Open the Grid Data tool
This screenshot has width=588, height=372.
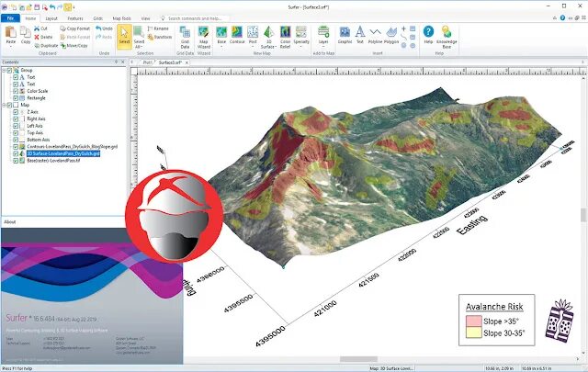pos(185,37)
